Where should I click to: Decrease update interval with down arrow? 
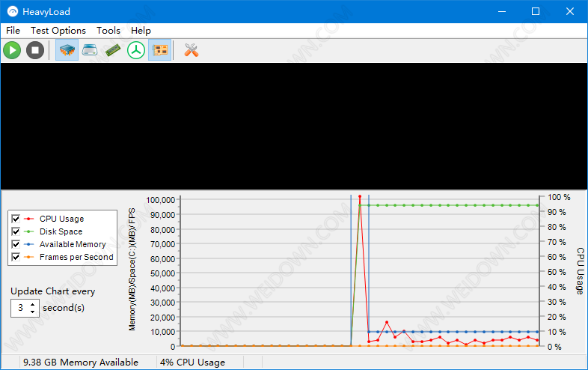pyautogui.click(x=33, y=312)
